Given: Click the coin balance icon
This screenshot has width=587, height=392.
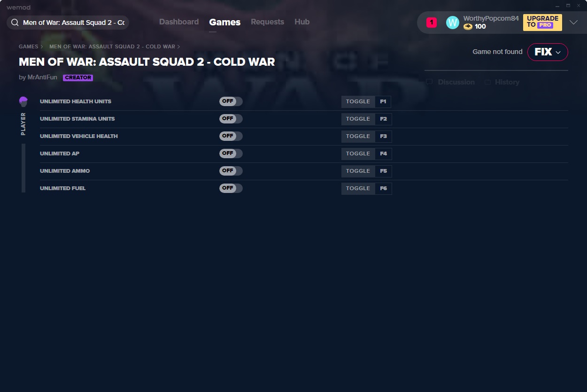Looking at the screenshot, I should tap(468, 27).
